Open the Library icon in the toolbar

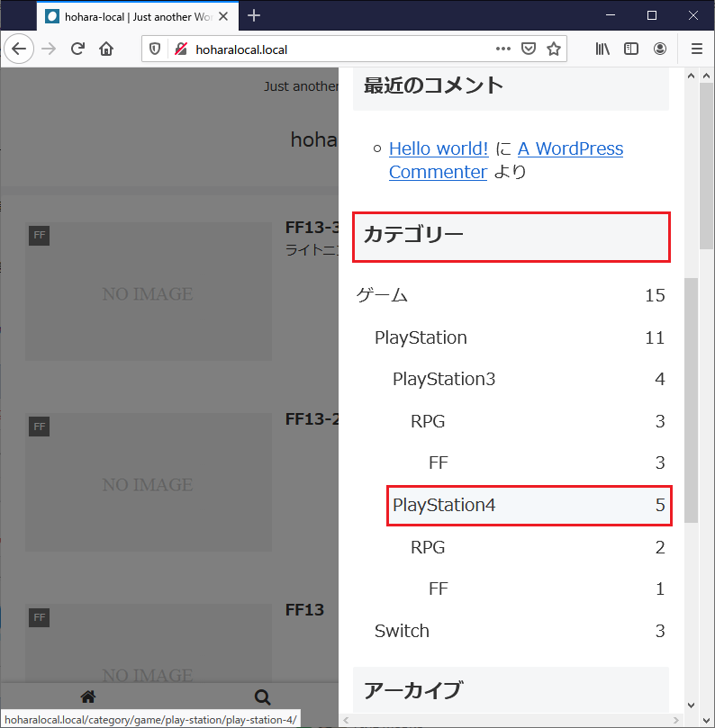click(x=602, y=49)
